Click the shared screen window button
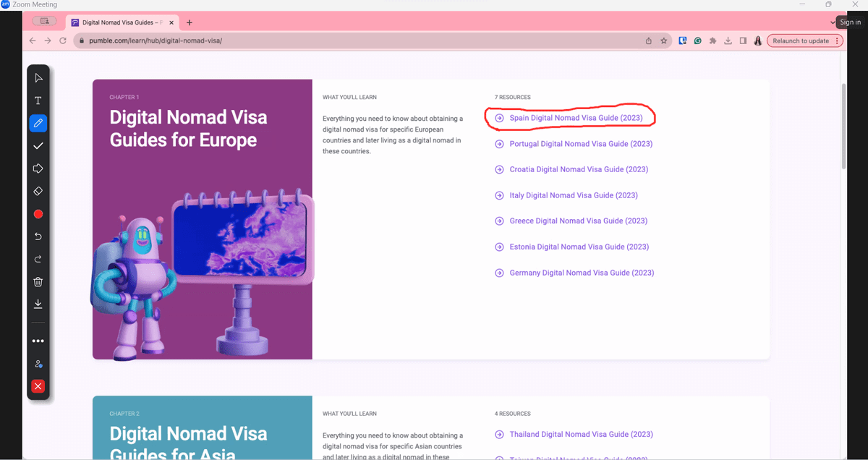The height and width of the screenshot is (460, 868). click(44, 21)
